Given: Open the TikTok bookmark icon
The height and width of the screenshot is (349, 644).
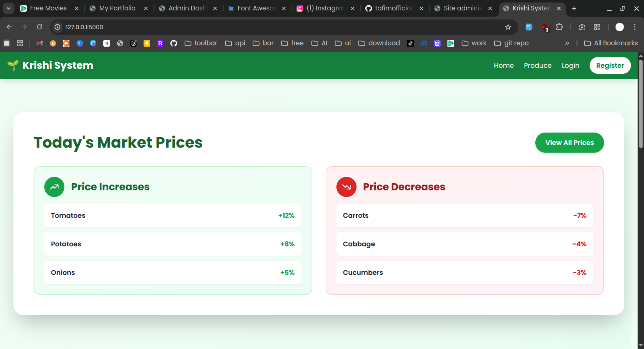Looking at the screenshot, I should click(x=410, y=43).
